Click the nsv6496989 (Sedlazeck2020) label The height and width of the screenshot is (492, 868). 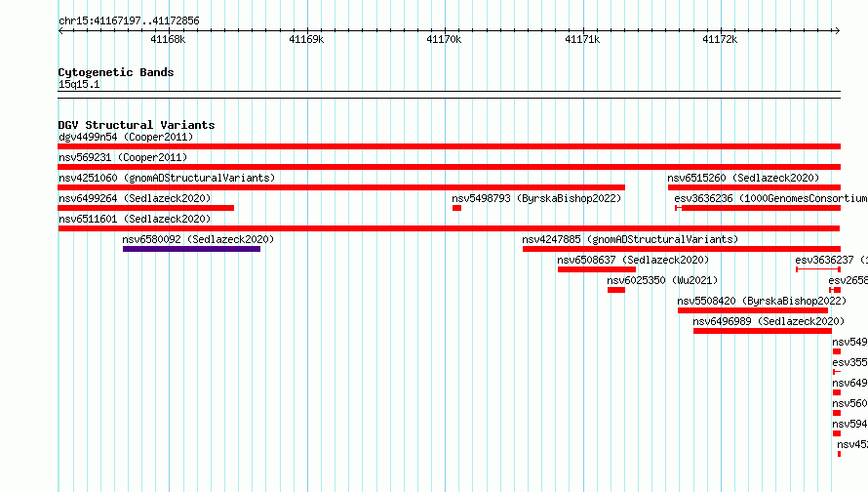[x=769, y=321]
